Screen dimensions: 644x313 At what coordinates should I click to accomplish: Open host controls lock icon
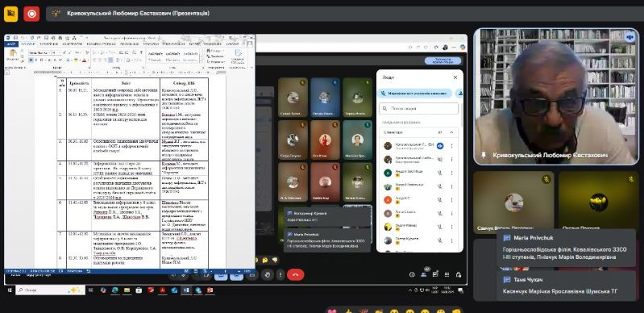pyautogui.click(x=459, y=274)
